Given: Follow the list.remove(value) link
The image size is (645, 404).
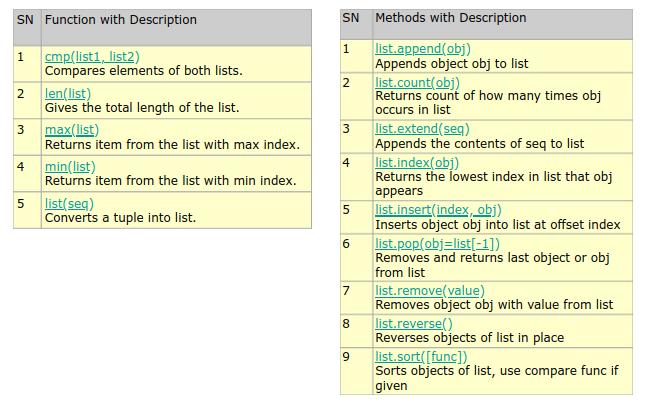Looking at the screenshot, I should [430, 291].
